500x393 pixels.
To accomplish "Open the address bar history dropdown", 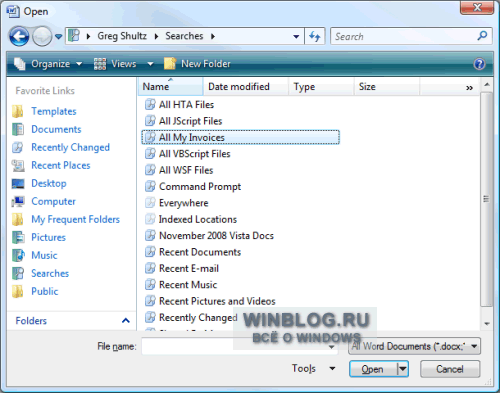I will point(296,36).
